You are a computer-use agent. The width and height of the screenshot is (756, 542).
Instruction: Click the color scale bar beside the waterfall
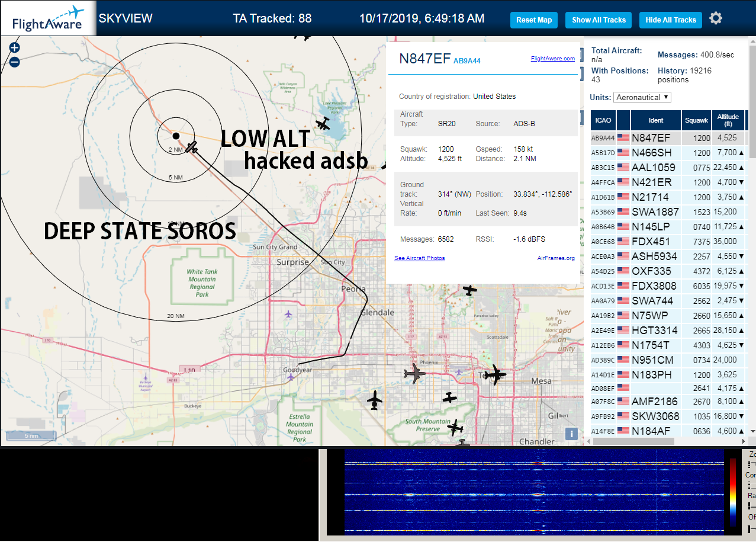[734, 493]
